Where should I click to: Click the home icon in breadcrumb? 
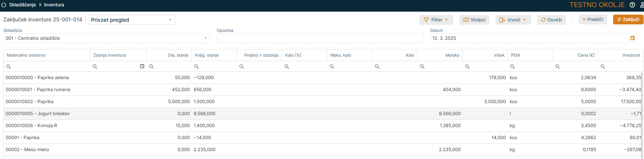(x=4, y=5)
